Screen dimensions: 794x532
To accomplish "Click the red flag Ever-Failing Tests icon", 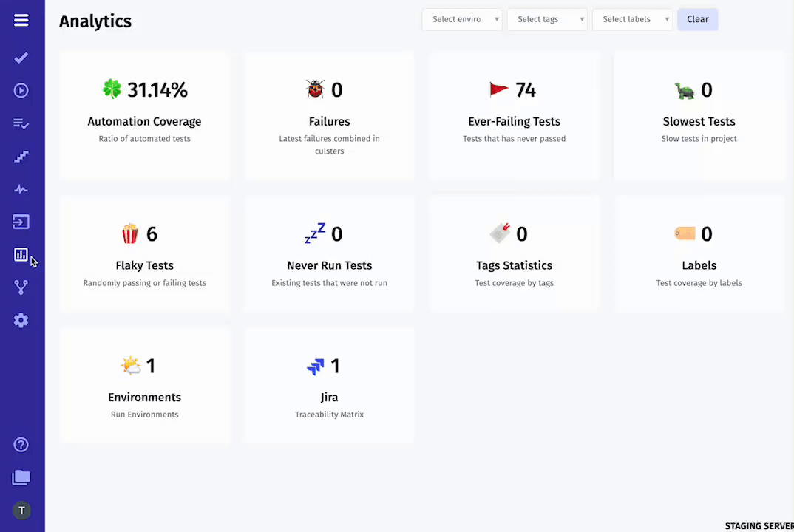I will pos(499,89).
